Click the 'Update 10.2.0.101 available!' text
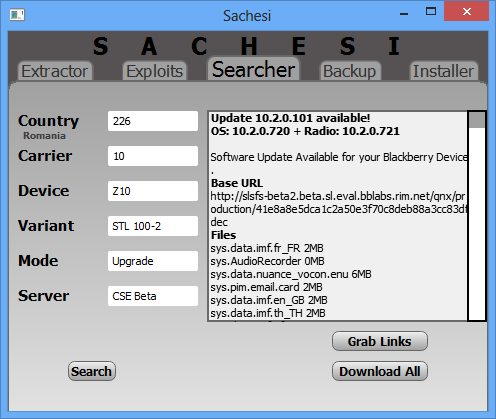Image resolution: width=496 pixels, height=419 pixels. click(291, 118)
